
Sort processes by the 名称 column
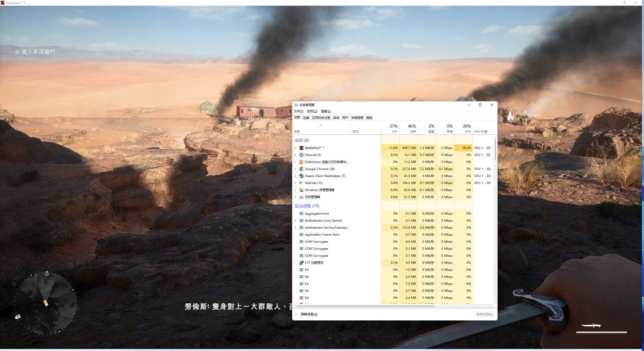[322, 129]
